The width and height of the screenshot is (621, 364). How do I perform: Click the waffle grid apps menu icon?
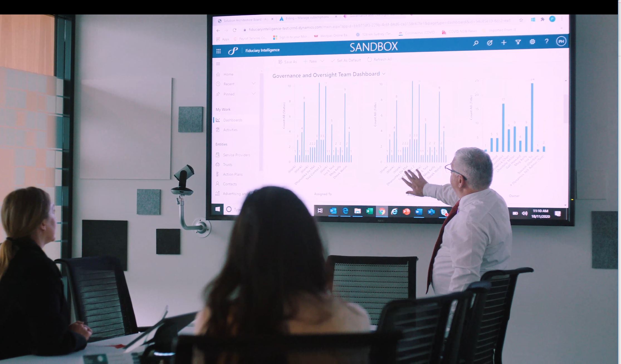219,51
